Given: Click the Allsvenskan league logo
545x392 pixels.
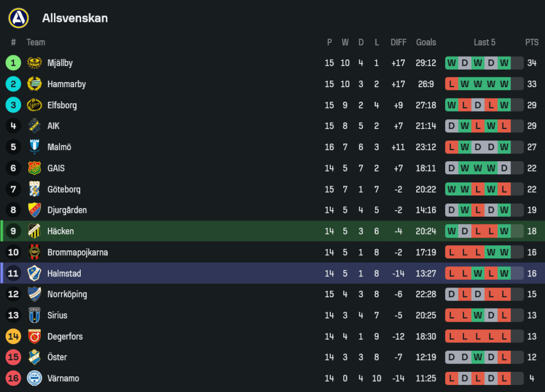Looking at the screenshot, I should pyautogui.click(x=19, y=18).
